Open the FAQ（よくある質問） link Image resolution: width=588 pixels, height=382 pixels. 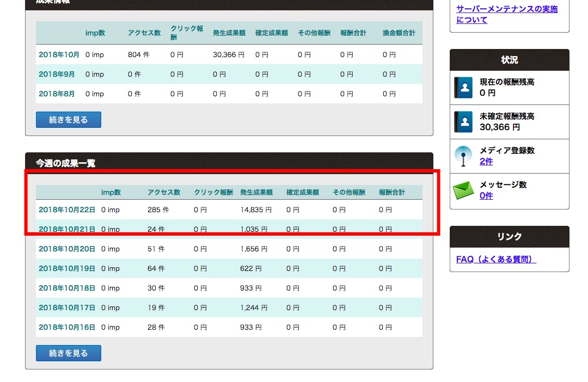click(496, 260)
